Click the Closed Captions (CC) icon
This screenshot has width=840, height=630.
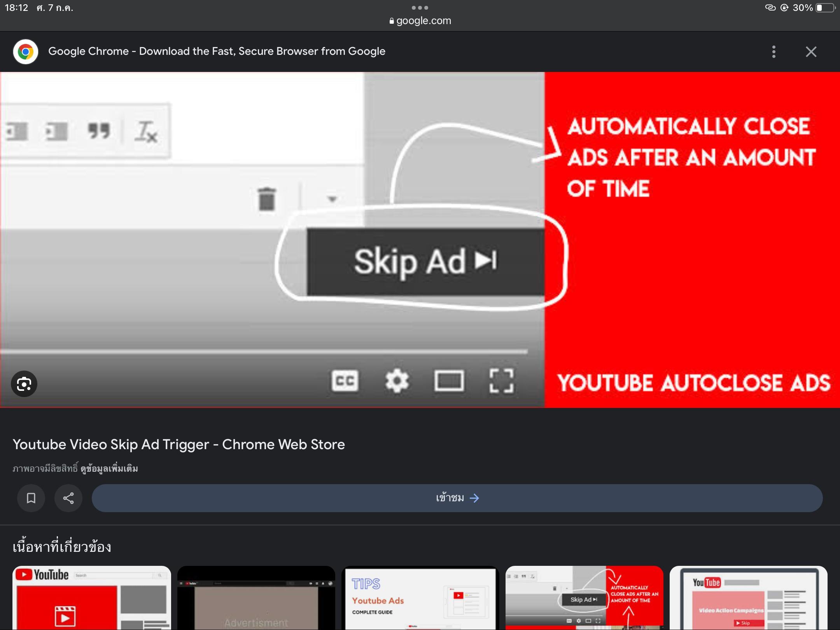coord(345,381)
